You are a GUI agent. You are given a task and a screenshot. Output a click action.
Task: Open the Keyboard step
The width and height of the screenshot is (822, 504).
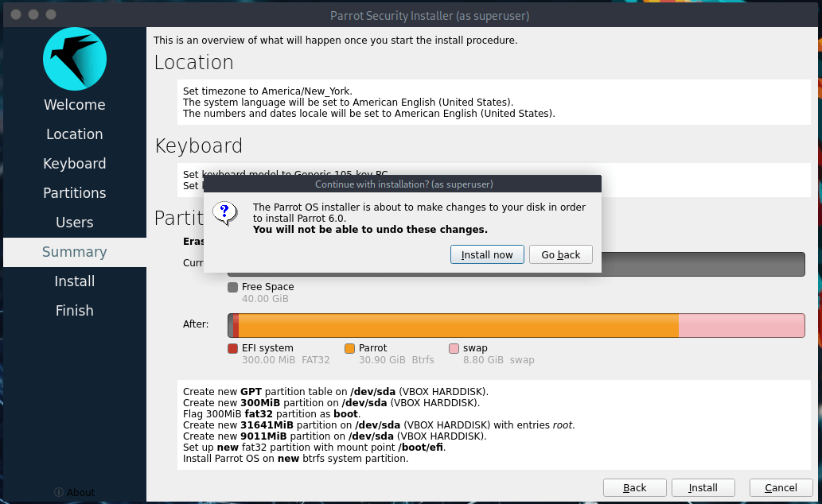(x=74, y=164)
